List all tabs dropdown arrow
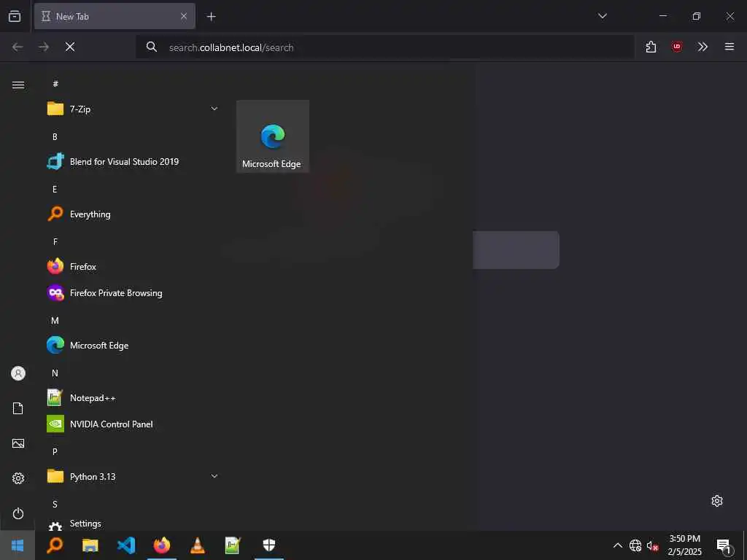 tap(602, 16)
